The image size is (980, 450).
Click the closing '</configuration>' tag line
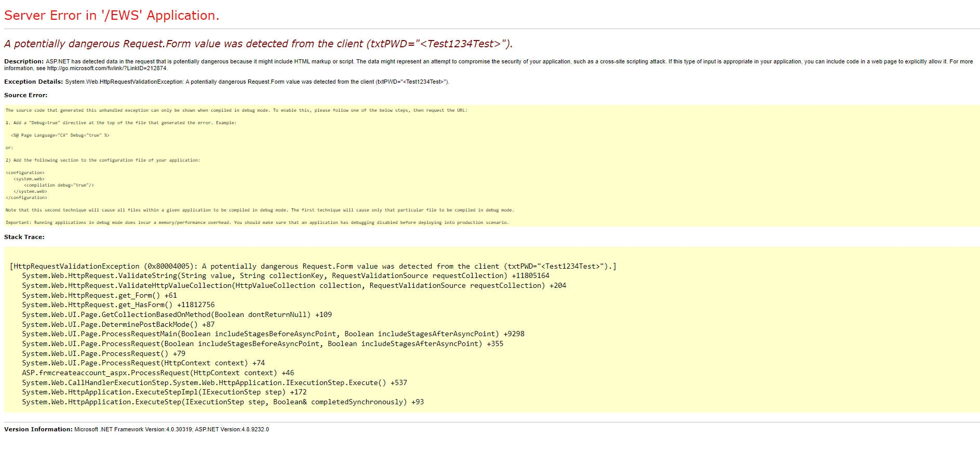(x=26, y=197)
